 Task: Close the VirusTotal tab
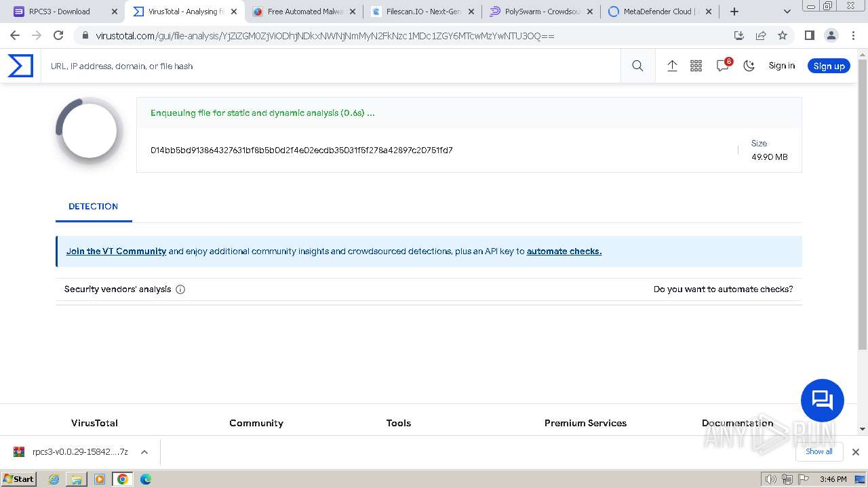pyautogui.click(x=234, y=12)
